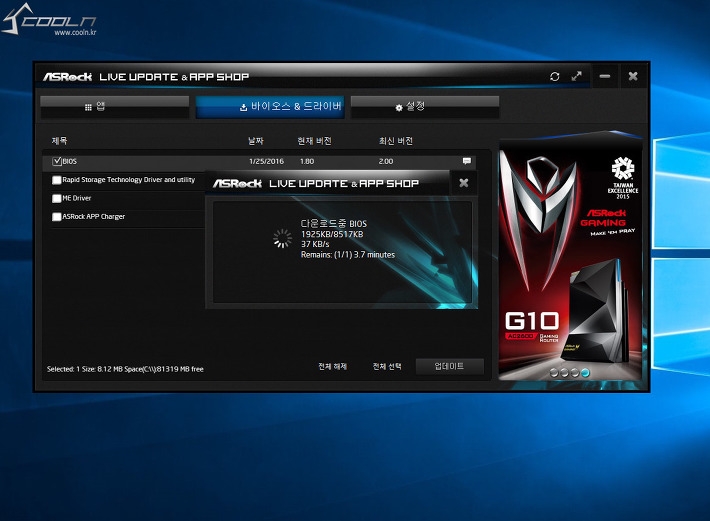Click BIOS date 1/25/2016
Screen dimensions: 710x521
point(266,161)
